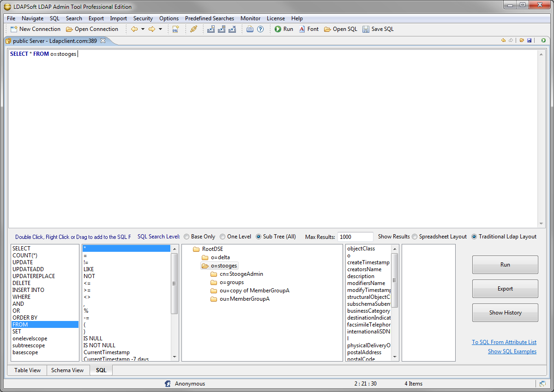Viewport: 554px width, 392px height.
Task: Print results using the printer icon
Action: coord(249,29)
